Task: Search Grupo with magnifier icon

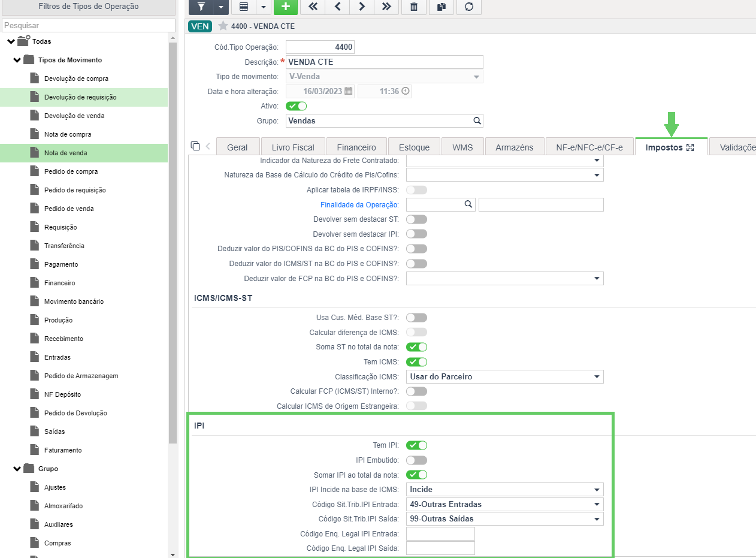Action: pos(477,120)
